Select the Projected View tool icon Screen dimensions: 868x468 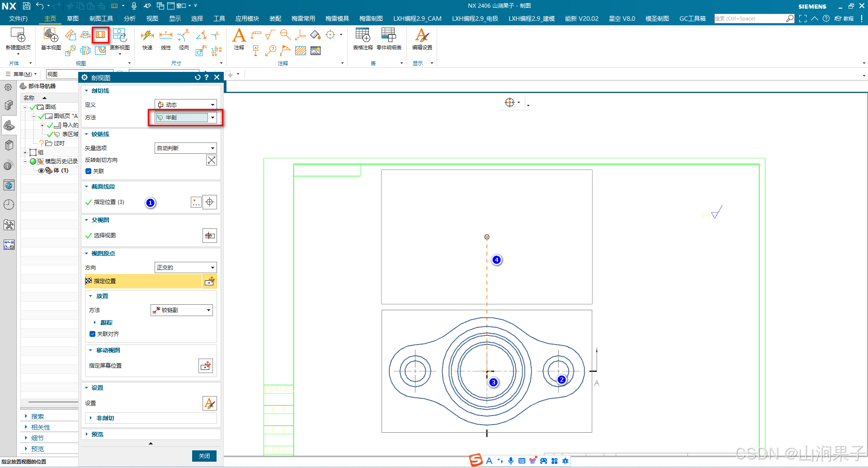point(71,35)
